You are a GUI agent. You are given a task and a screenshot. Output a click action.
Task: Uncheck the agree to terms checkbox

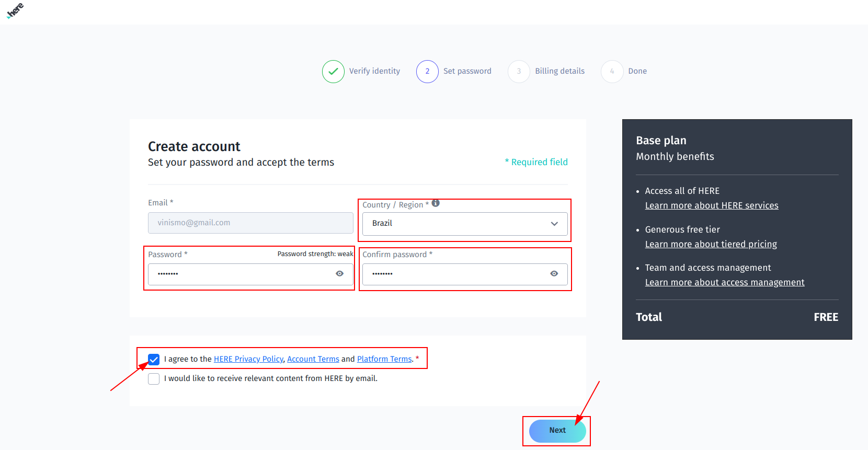pyautogui.click(x=154, y=359)
